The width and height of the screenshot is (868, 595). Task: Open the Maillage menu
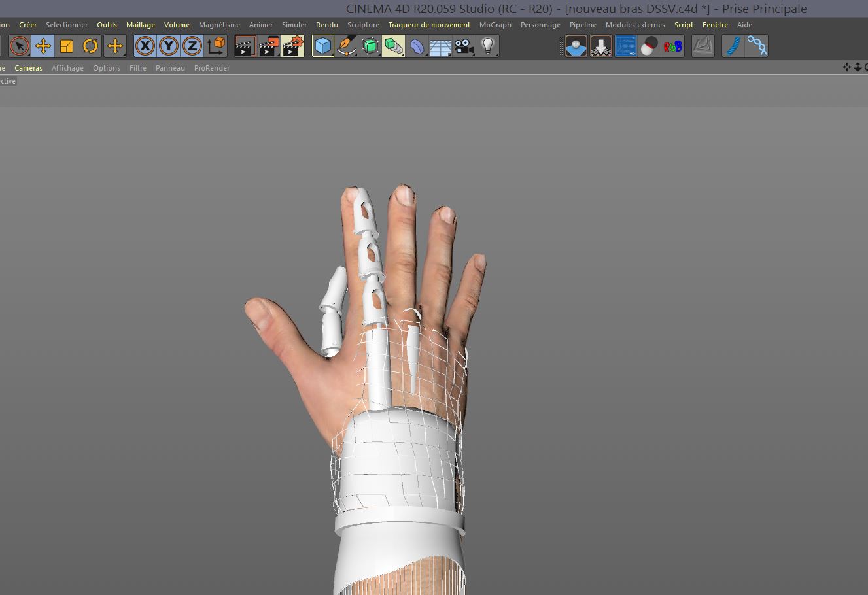(x=141, y=25)
